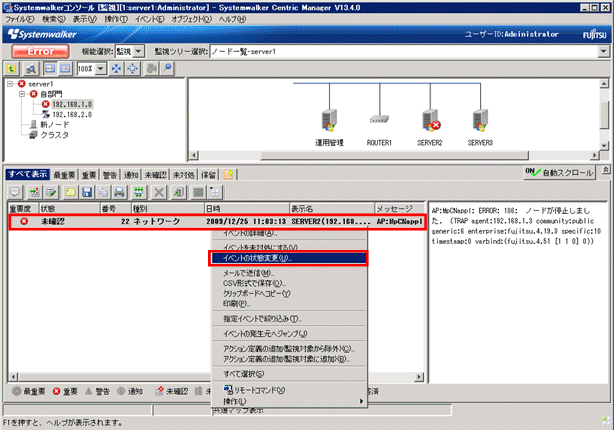
Task: Select 192.168.2.0 in the tree
Action: (72, 114)
